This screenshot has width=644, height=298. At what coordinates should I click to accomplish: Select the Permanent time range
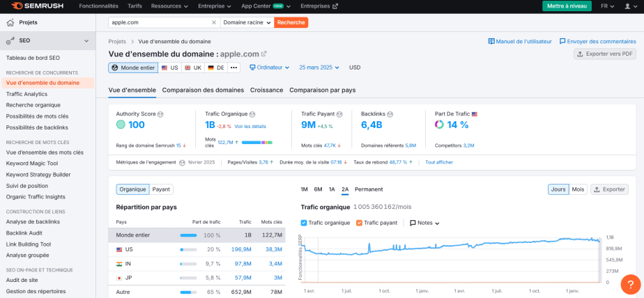(x=369, y=189)
